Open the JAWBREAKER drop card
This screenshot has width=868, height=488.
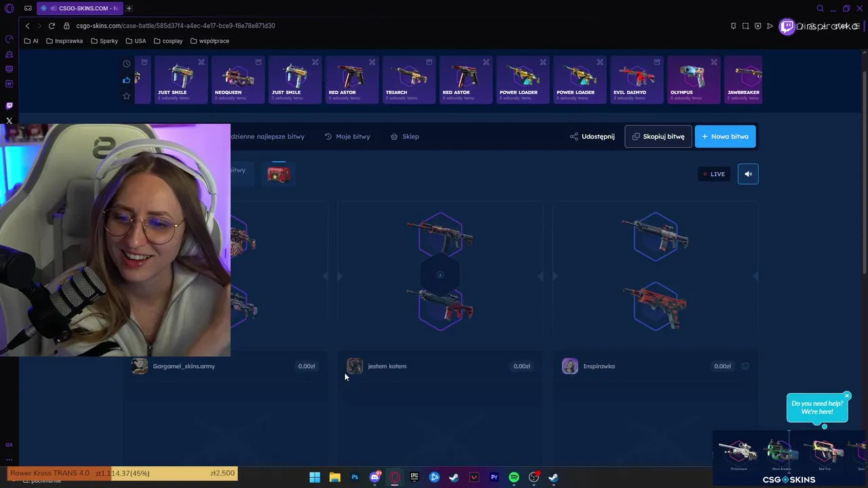point(743,80)
